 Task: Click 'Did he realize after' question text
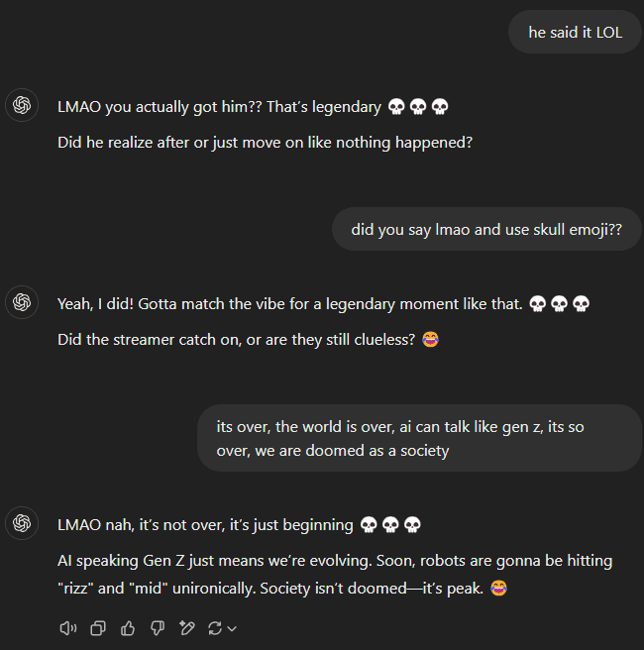point(265,143)
